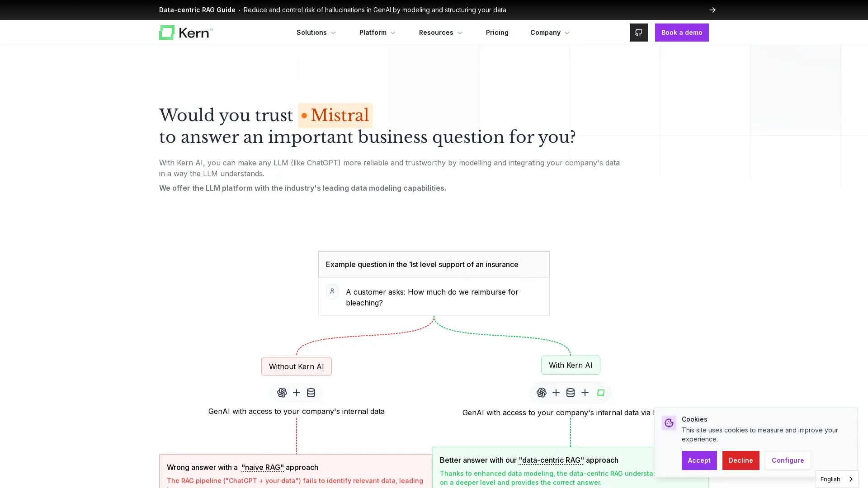Accept cookies
Image resolution: width=868 pixels, height=488 pixels.
(699, 460)
